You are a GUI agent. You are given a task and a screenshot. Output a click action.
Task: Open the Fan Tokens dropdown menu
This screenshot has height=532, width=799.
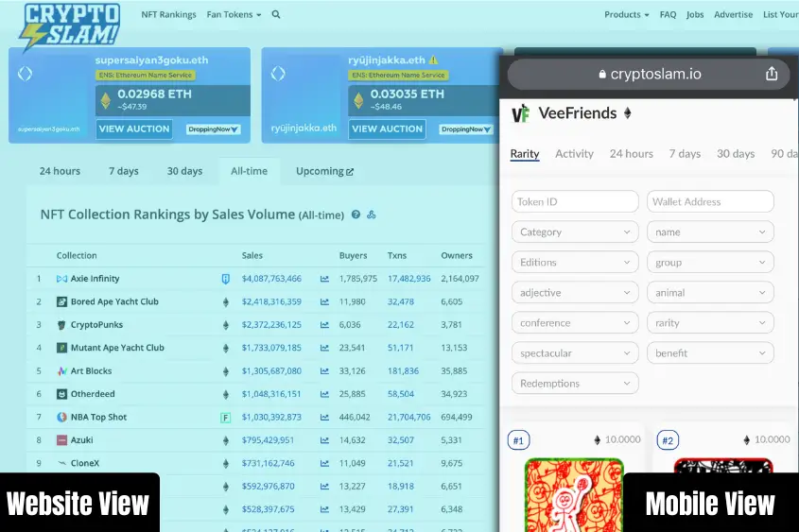click(x=234, y=15)
